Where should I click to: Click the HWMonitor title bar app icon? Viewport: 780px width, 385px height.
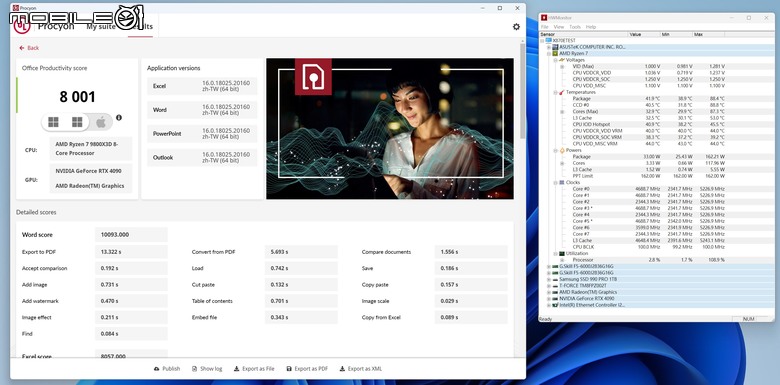coord(544,18)
